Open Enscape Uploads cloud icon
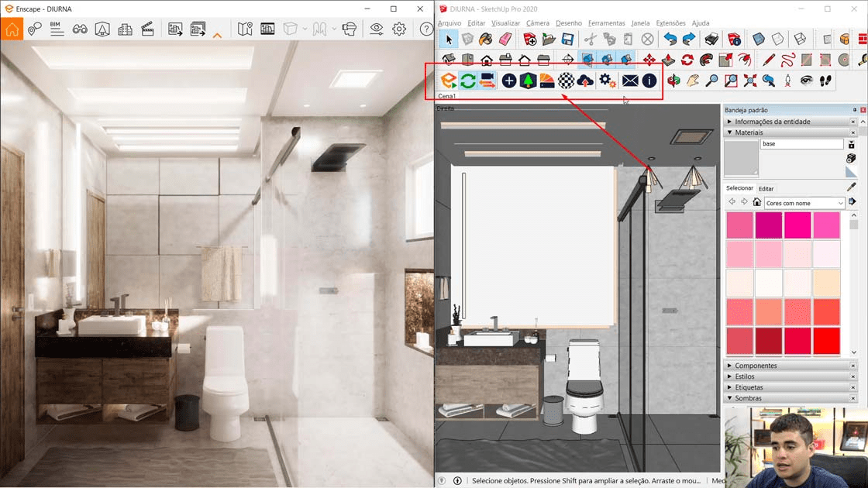The width and height of the screenshot is (868, 488). [585, 81]
